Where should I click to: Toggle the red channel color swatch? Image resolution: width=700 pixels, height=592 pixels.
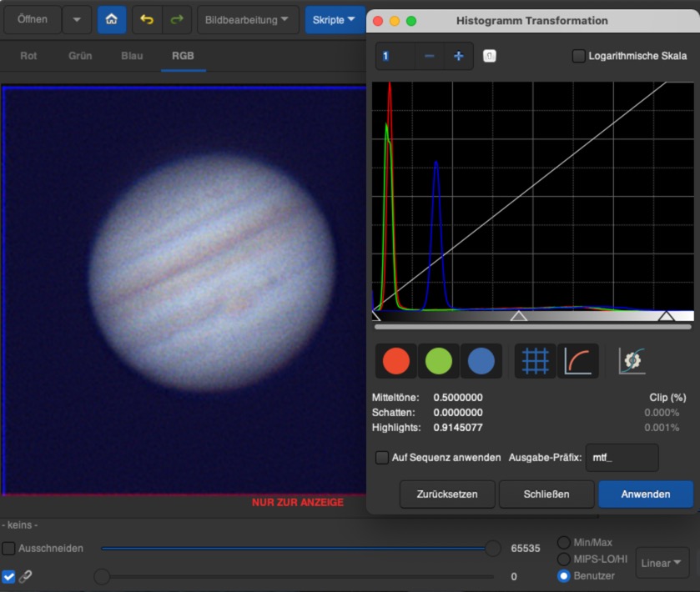click(396, 361)
